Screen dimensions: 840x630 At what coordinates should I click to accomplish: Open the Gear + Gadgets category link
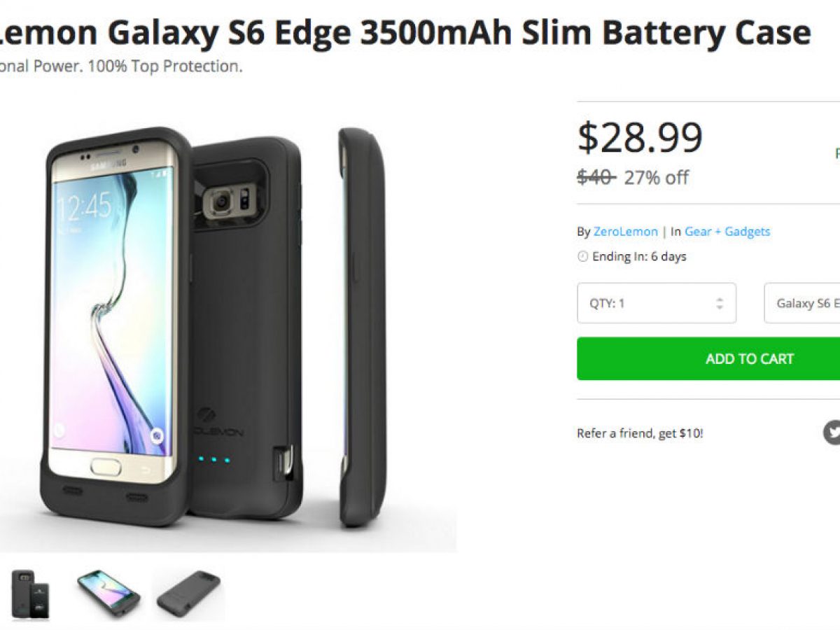coord(727,232)
